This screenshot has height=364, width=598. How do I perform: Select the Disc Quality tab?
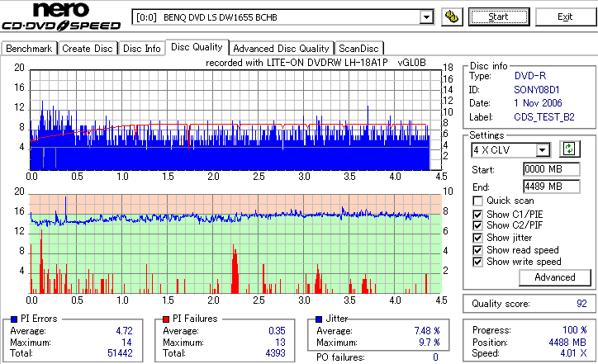(x=197, y=47)
